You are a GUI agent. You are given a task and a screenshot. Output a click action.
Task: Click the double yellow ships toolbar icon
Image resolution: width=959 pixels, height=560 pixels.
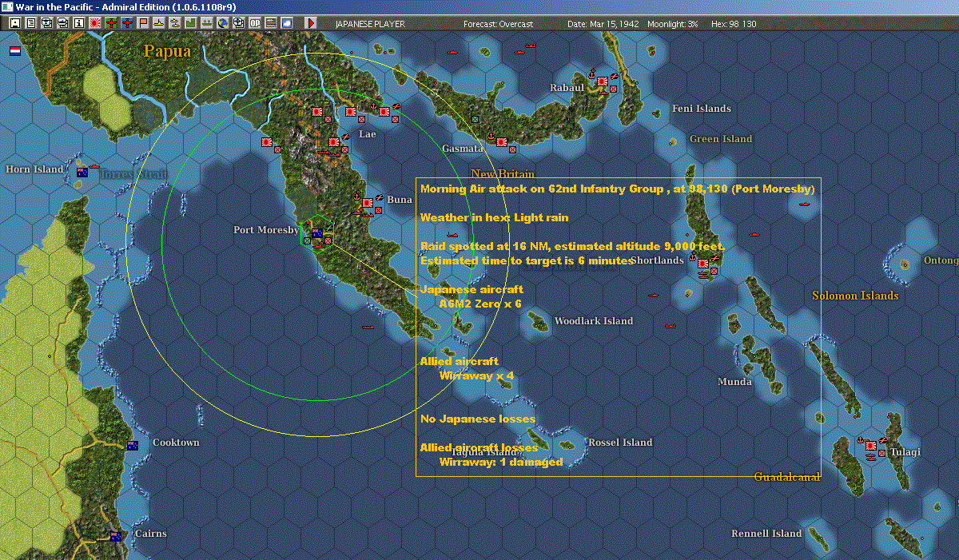point(174,23)
